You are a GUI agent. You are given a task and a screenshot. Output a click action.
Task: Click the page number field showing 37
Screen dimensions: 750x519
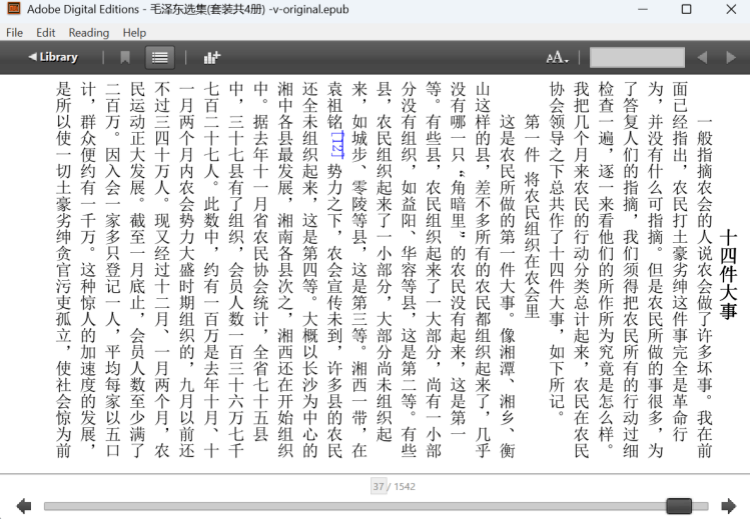(x=378, y=486)
